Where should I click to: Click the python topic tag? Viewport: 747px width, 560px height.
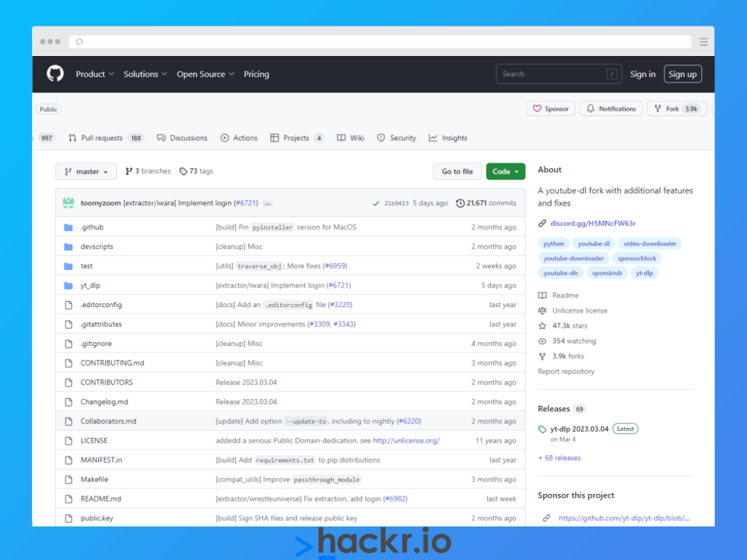[x=553, y=243]
